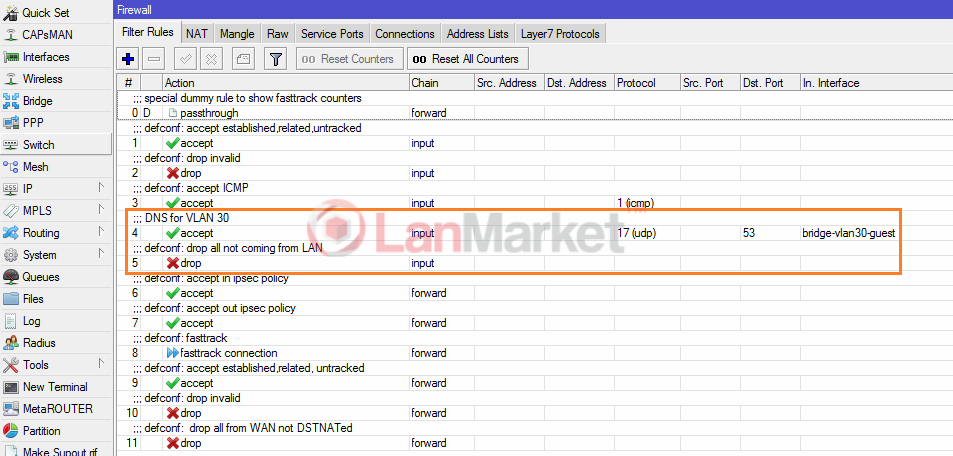953x456 pixels.
Task: Click the '1 (icmp)' protocol cell
Action: pos(635,203)
